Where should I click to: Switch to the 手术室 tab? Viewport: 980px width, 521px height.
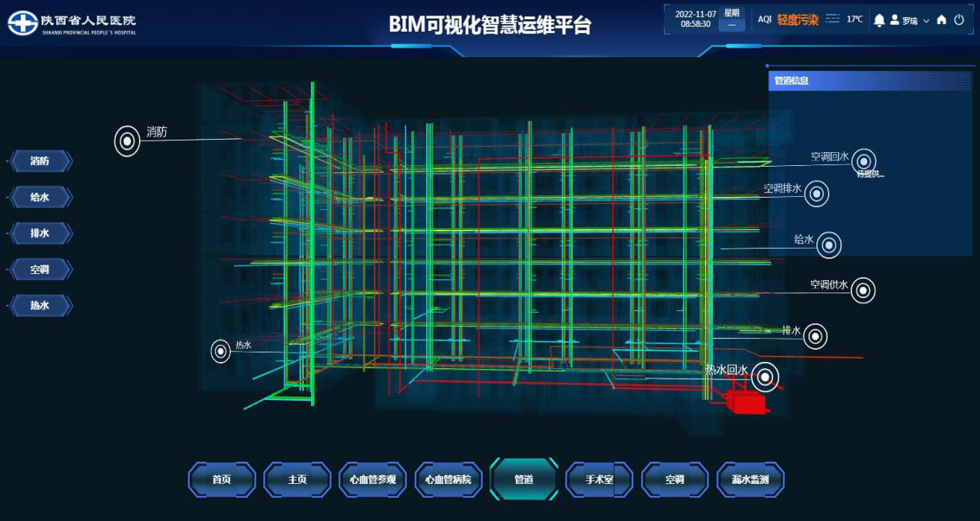coord(599,479)
